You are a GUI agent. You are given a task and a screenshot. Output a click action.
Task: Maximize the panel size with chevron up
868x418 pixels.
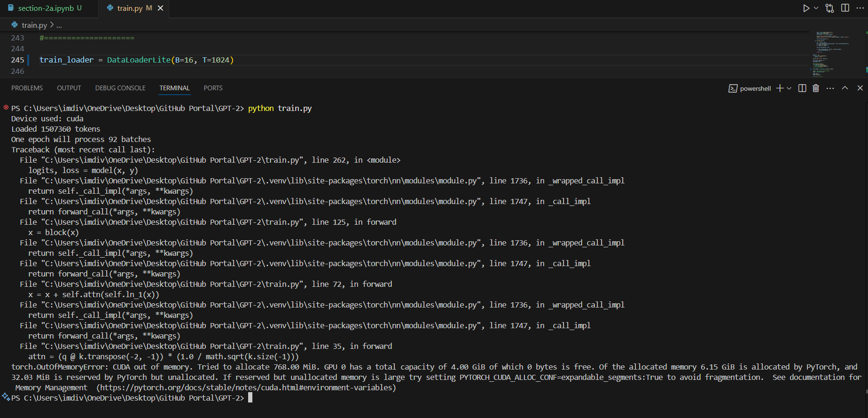[845, 88]
